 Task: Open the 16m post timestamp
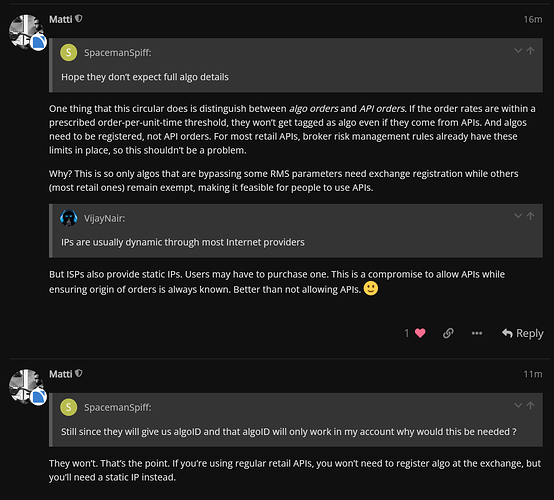533,19
